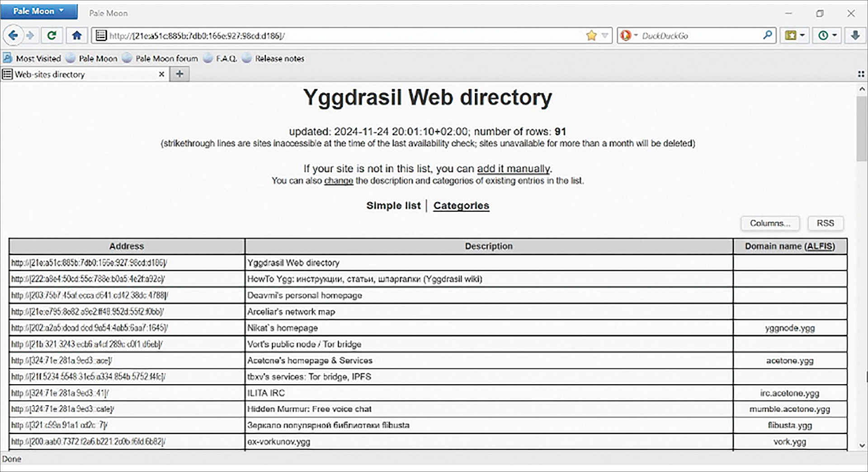
Task: Open address for Vort's public node
Action: [87, 344]
